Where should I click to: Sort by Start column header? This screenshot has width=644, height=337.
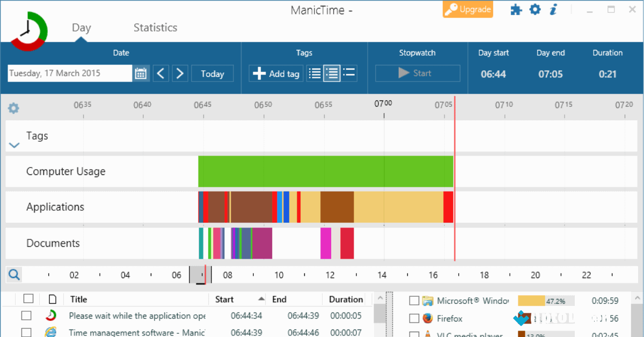point(224,299)
